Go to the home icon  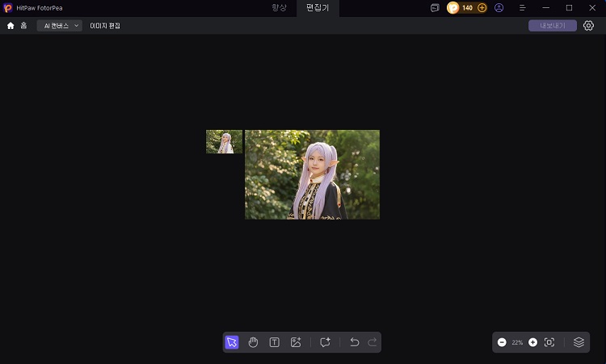click(x=11, y=26)
